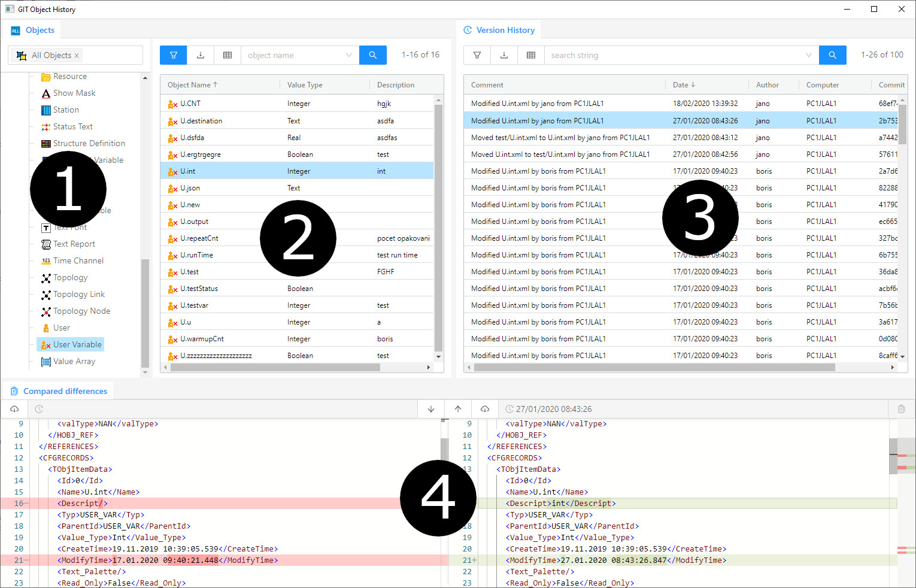Click the filter button in Objects toolbar
The image size is (916, 588).
173,55
